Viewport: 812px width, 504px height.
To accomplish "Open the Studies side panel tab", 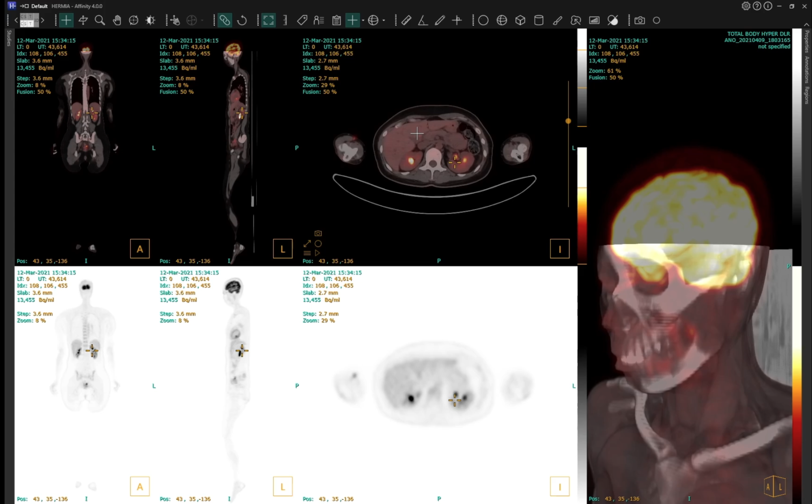I will point(9,38).
